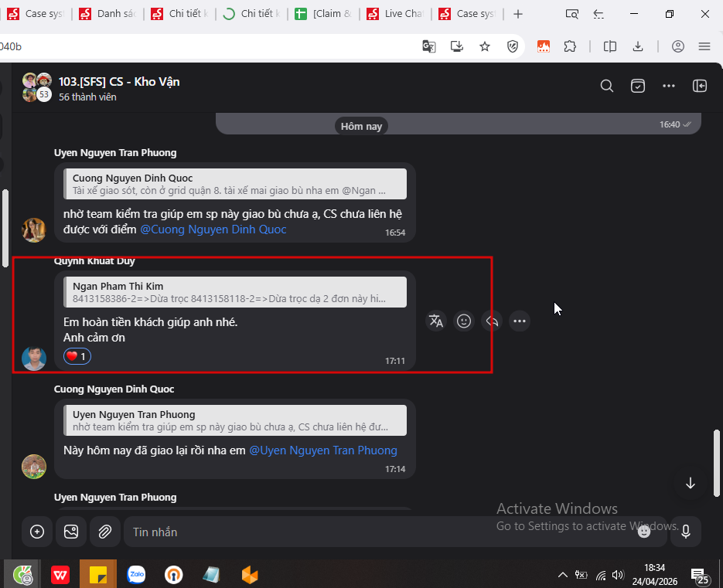The width and height of the screenshot is (723, 588).
Task: Toggle the conversation info side panel icon
Action: (700, 87)
